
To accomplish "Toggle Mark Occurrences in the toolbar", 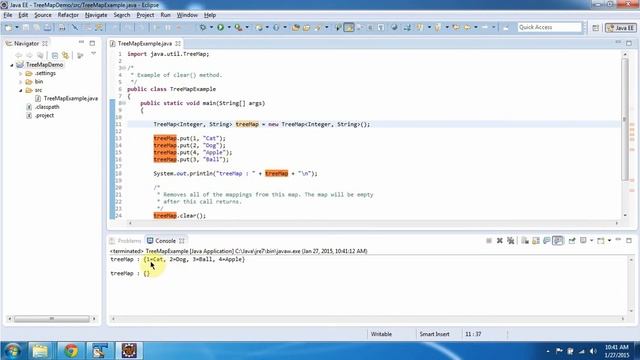I will pos(349,27).
